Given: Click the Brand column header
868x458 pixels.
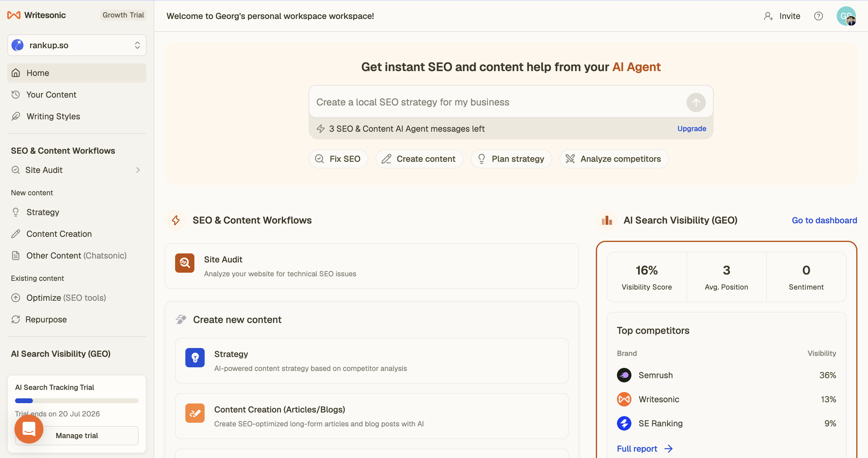Looking at the screenshot, I should click(627, 353).
